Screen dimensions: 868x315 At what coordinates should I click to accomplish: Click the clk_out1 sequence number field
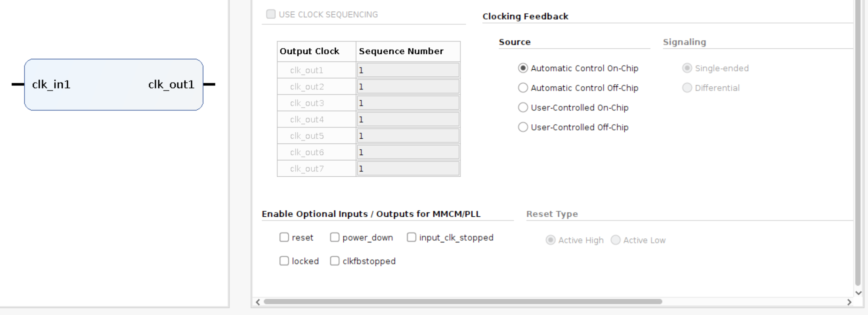click(x=408, y=70)
